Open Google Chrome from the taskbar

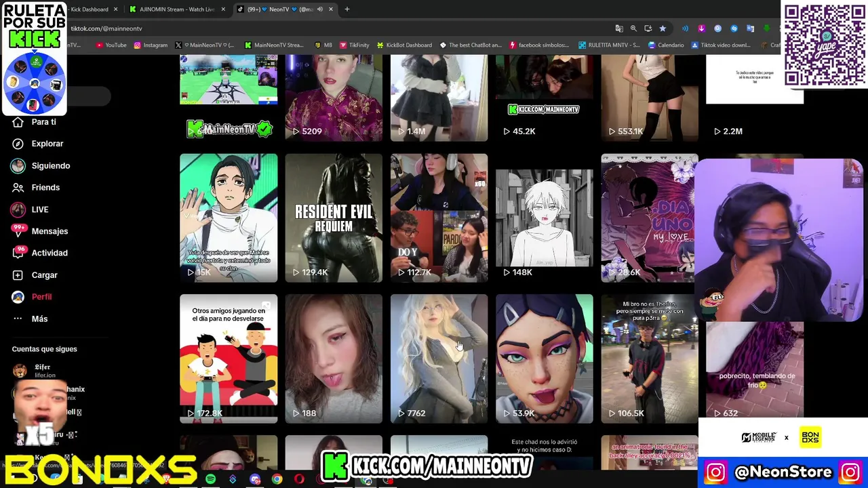[x=277, y=479]
